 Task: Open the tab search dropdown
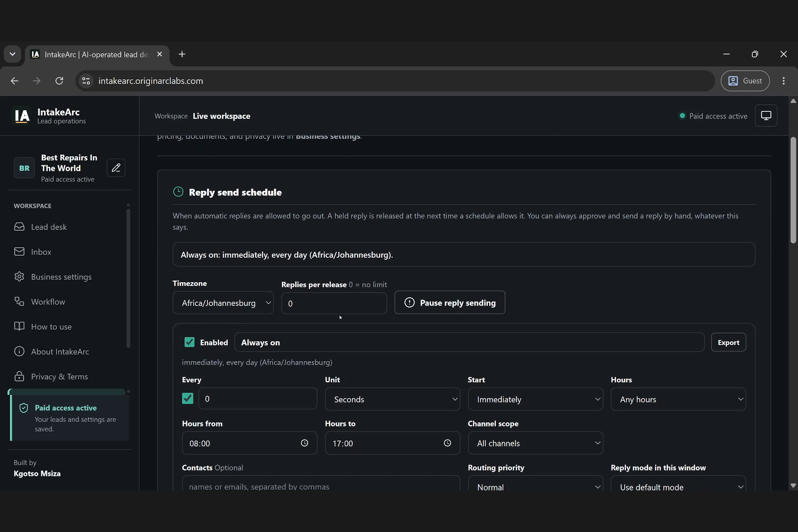12,54
